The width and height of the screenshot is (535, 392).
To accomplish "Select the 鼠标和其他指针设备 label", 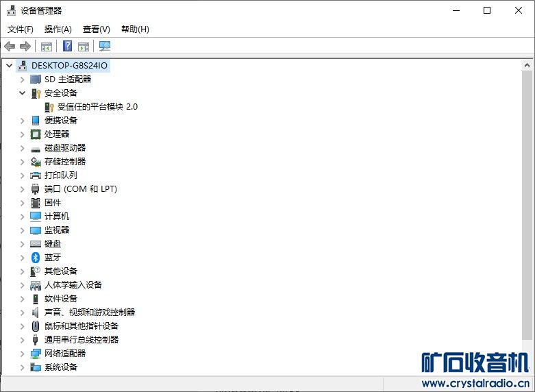I will 82,326.
